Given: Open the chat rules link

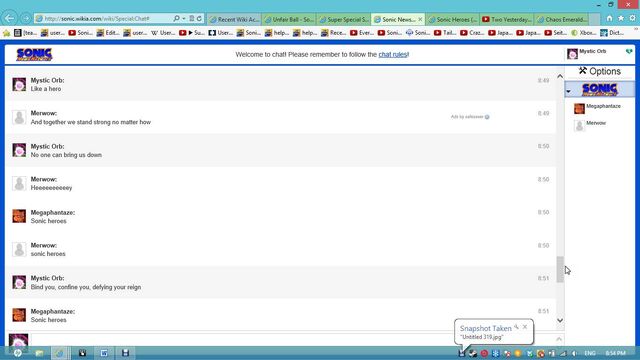Looking at the screenshot, I should click(x=393, y=54).
